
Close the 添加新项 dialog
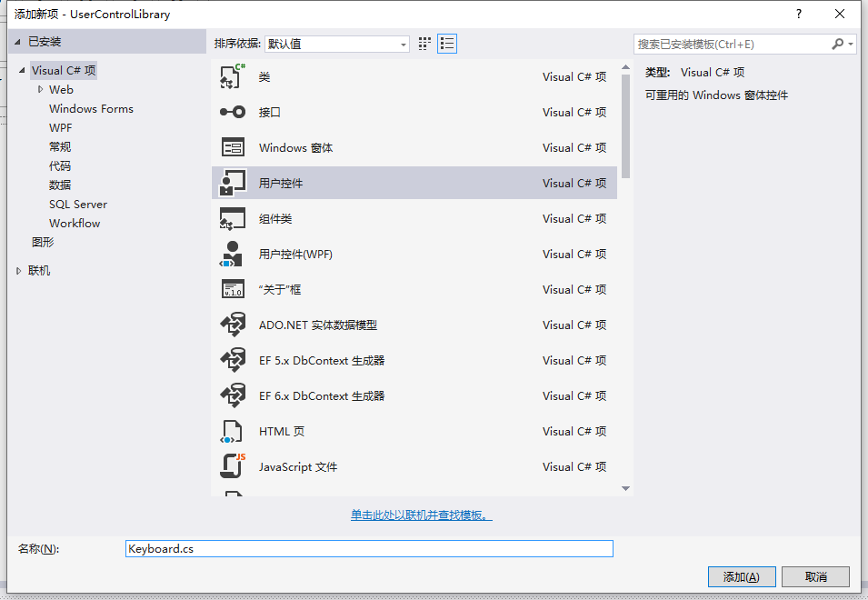(x=840, y=14)
